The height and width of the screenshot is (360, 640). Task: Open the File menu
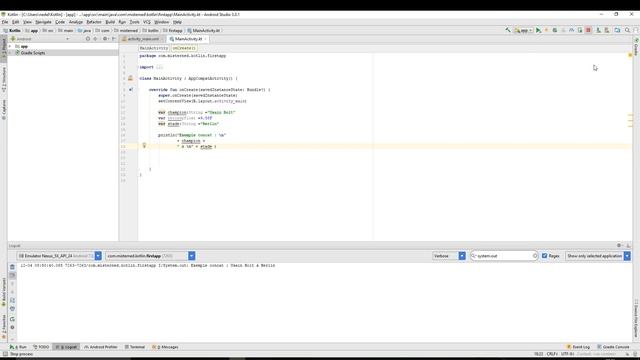pyautogui.click(x=5, y=22)
